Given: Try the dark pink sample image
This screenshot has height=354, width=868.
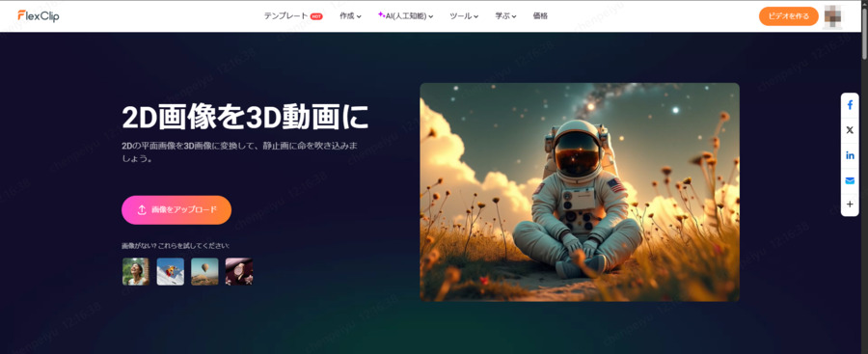Looking at the screenshot, I should point(239,271).
